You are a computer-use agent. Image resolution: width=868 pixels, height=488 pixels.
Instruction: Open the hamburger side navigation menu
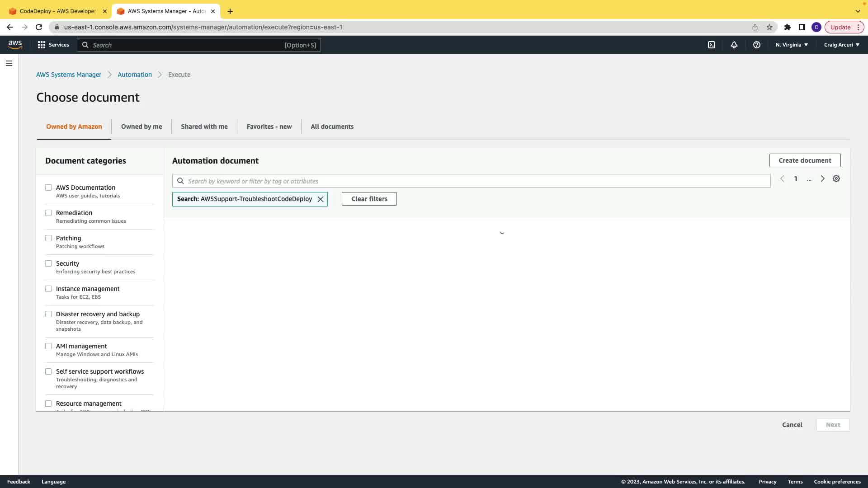click(9, 63)
